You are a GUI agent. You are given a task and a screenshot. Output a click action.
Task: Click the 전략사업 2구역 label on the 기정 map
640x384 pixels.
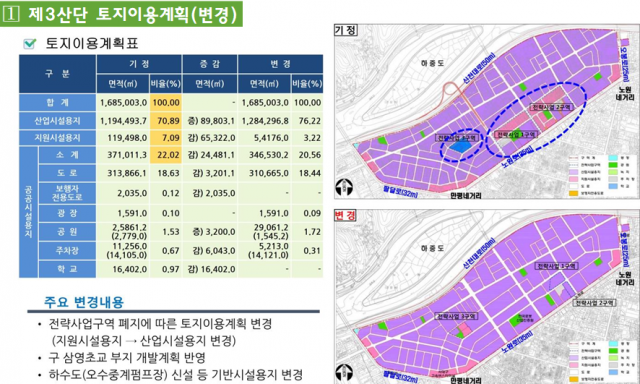pos(551,107)
